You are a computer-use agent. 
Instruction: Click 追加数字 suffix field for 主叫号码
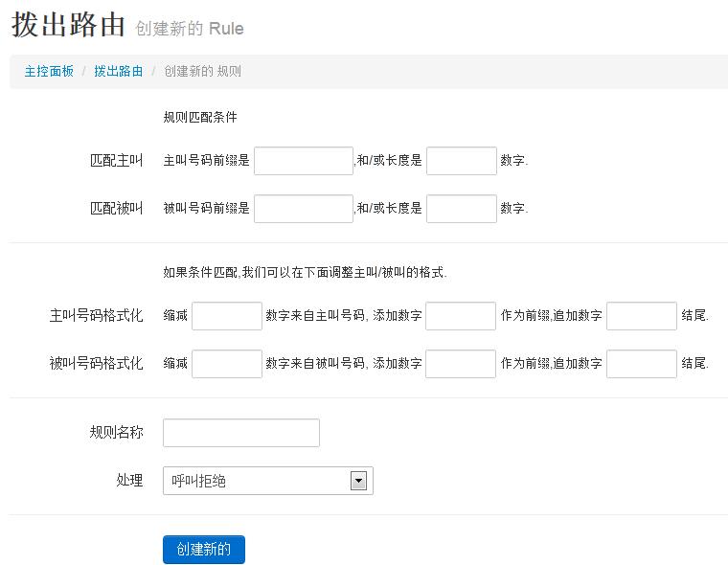[x=642, y=316]
